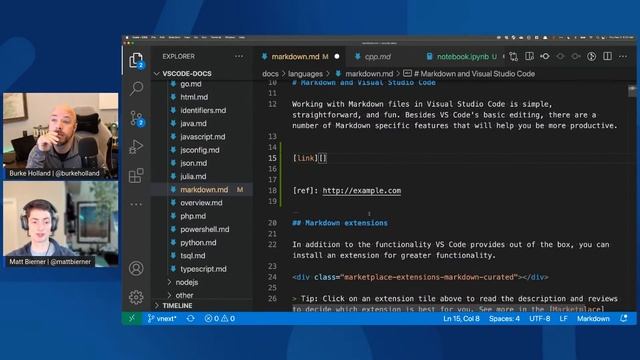Change language mode Markdown
Image resolution: width=640 pixels, height=360 pixels.
[x=593, y=318]
